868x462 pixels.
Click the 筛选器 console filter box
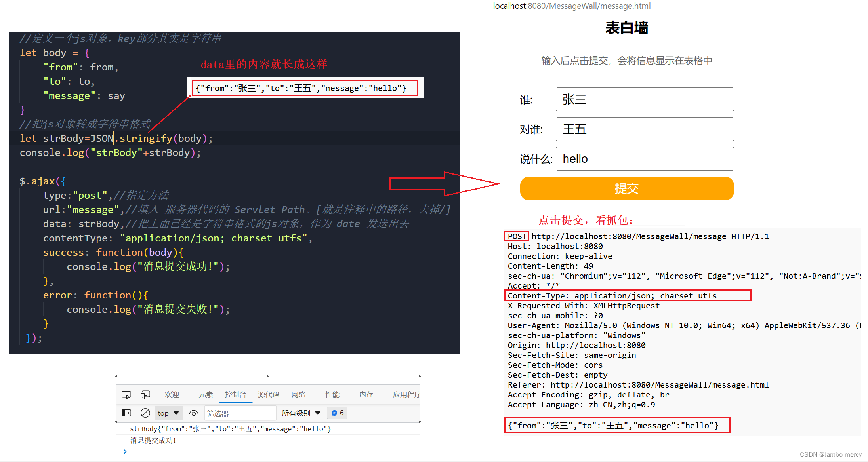(240, 413)
